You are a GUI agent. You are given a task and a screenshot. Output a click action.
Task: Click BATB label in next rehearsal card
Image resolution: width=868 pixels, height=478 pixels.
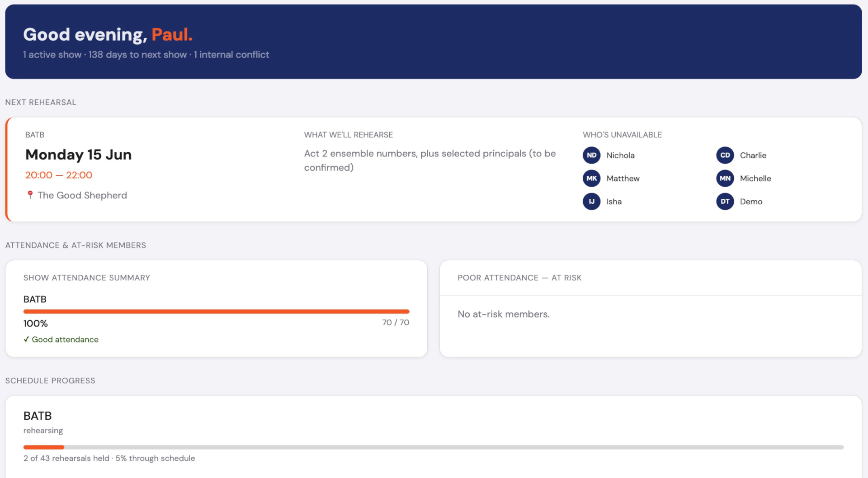coord(35,135)
